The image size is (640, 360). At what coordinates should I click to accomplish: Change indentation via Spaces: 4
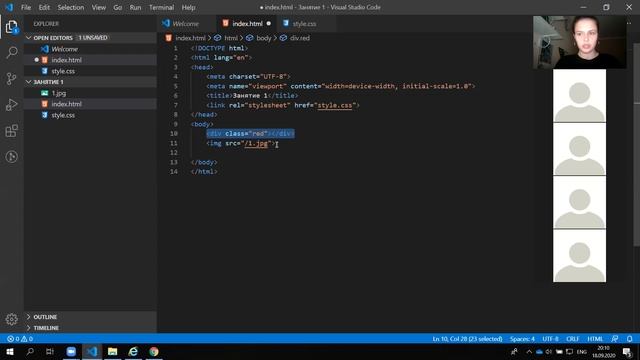522,339
